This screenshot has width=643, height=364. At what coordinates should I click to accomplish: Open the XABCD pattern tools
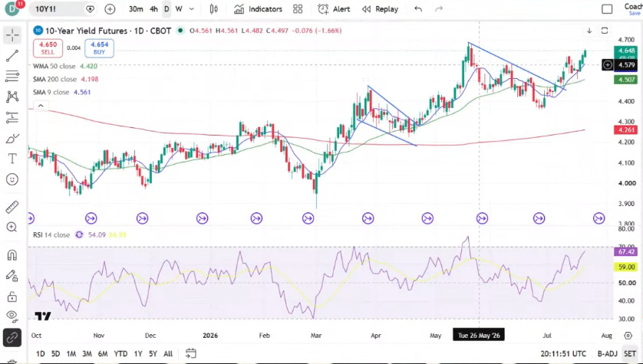(12, 97)
